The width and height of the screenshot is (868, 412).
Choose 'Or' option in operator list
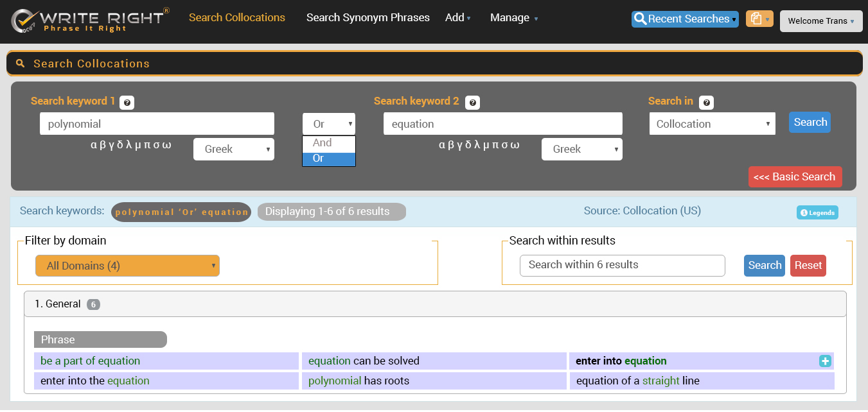(x=328, y=159)
